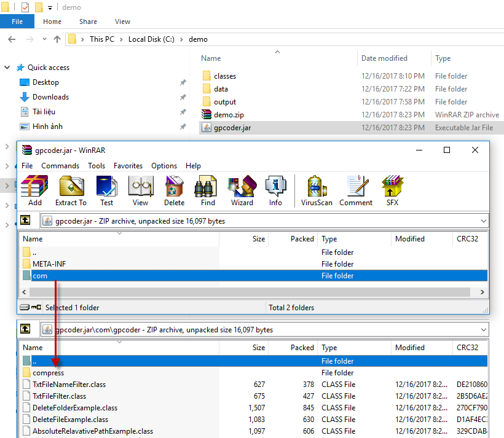Select the META-INF folder in archive list
The height and width of the screenshot is (438, 504).
49,264
